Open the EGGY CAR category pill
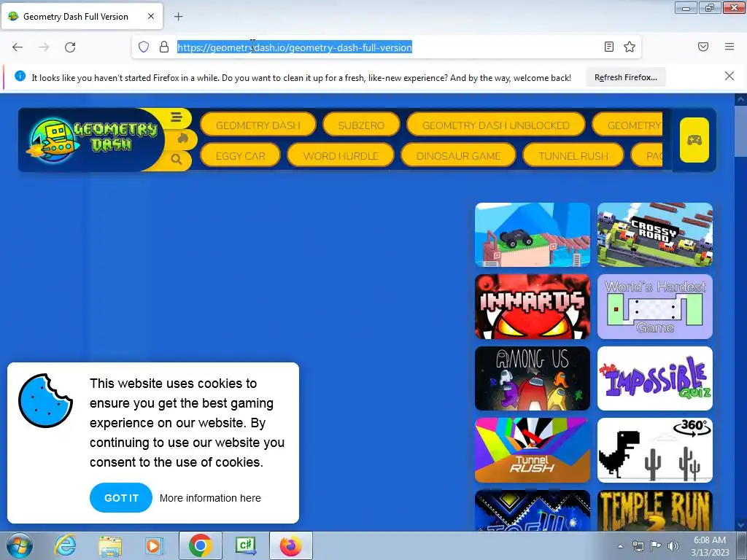747x560 pixels. tap(240, 156)
